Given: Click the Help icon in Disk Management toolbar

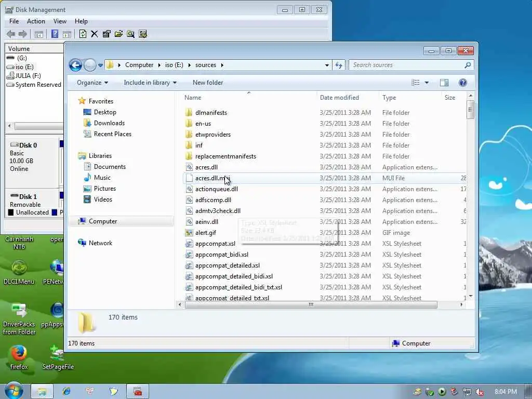Looking at the screenshot, I should 55,34.
